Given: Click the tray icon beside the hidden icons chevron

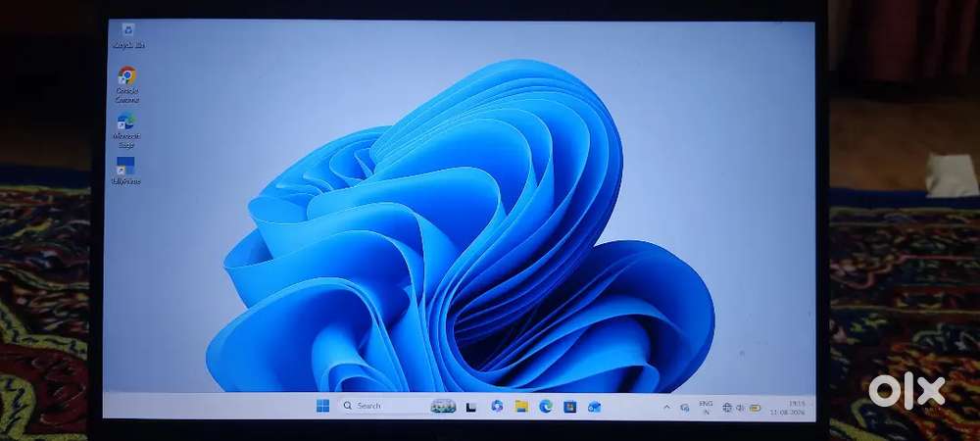Looking at the screenshot, I should point(684,408).
